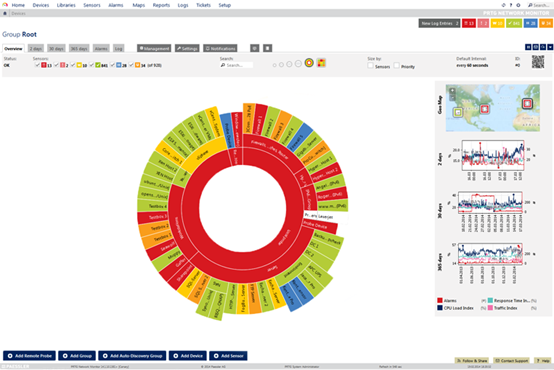The image size is (554, 370).
Task: Select the sunburst view icon
Action: click(309, 63)
